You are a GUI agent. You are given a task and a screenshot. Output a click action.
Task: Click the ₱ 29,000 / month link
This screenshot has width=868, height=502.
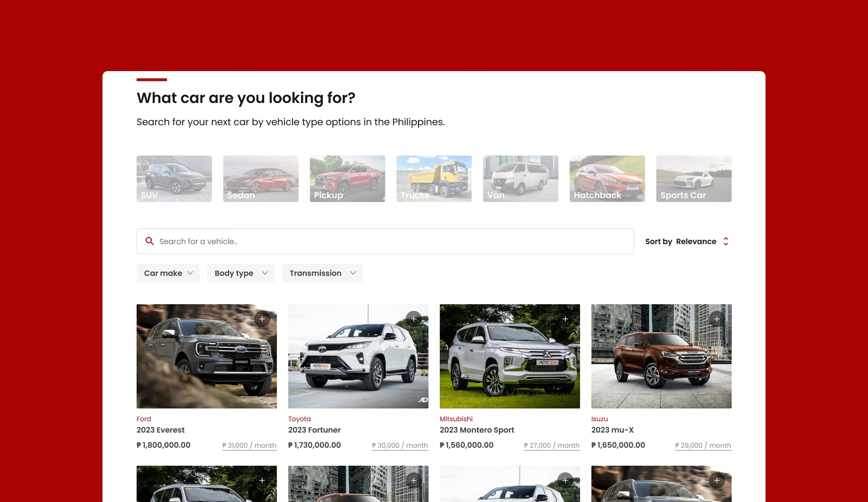point(703,445)
